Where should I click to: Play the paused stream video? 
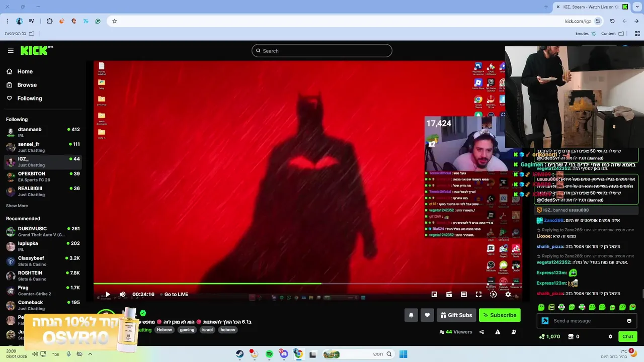pos(107,294)
